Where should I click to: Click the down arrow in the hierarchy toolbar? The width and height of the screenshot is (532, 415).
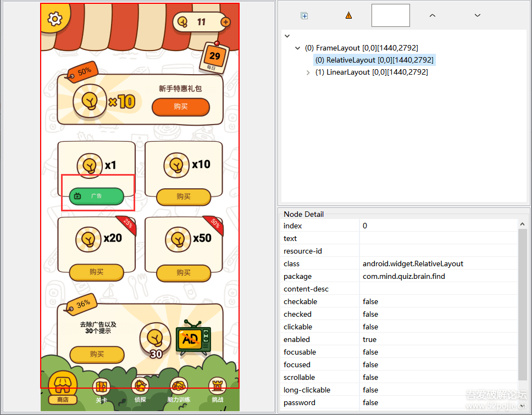tap(477, 15)
